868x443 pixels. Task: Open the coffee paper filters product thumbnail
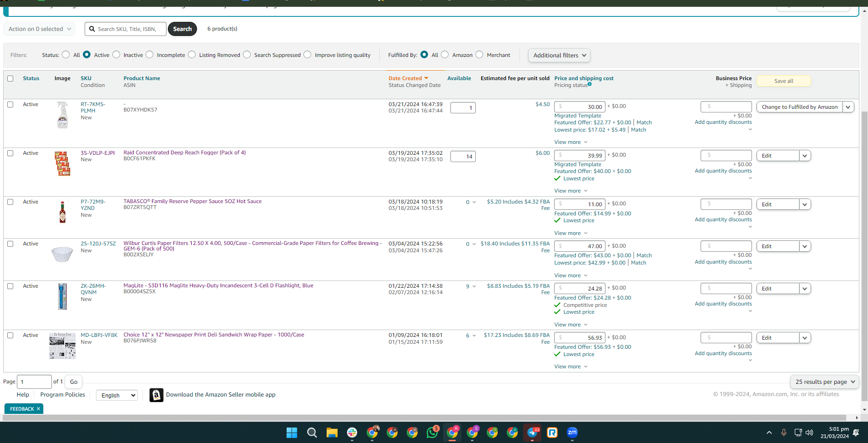(x=62, y=254)
